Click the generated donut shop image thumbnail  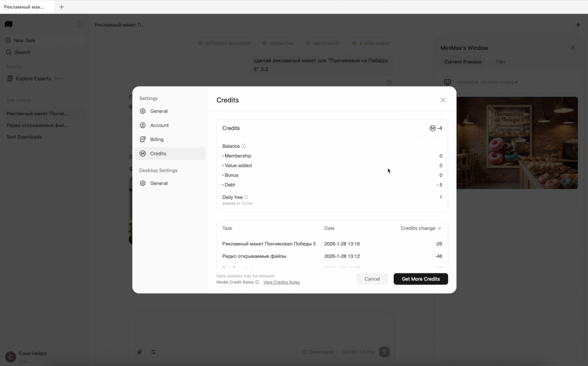tap(517, 143)
